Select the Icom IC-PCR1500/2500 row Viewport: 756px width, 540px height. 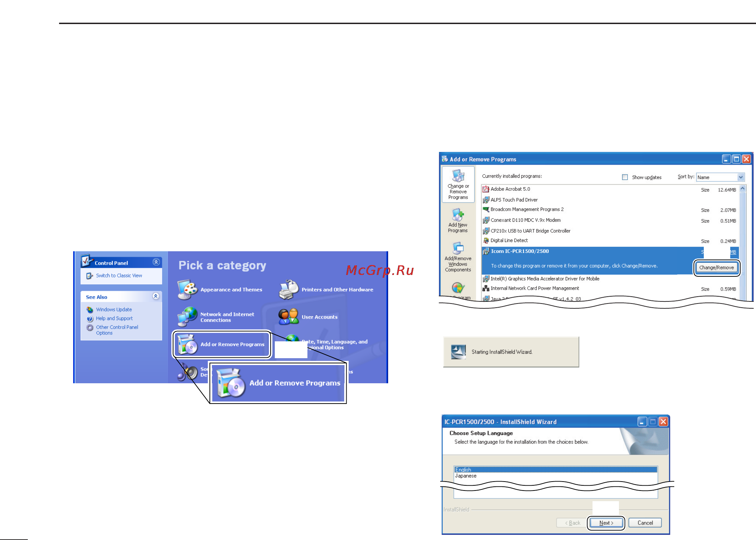click(610, 261)
